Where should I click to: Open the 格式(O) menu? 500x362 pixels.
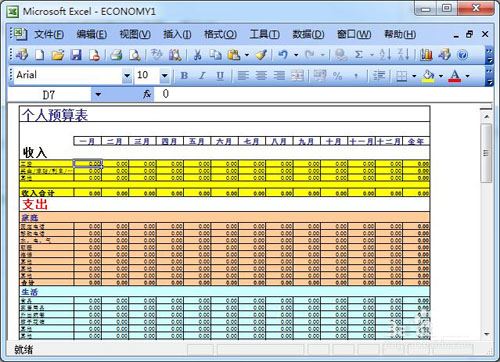point(220,34)
